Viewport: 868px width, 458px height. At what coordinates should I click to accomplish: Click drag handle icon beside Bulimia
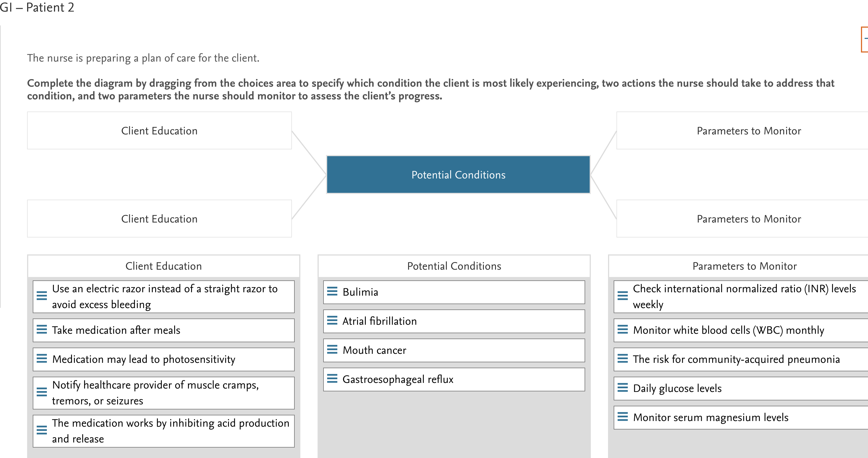pyautogui.click(x=332, y=291)
